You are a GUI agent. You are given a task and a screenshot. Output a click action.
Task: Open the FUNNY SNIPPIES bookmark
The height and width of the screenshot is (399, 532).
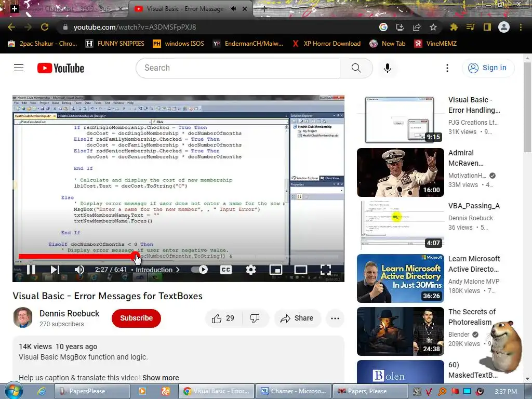(x=115, y=44)
